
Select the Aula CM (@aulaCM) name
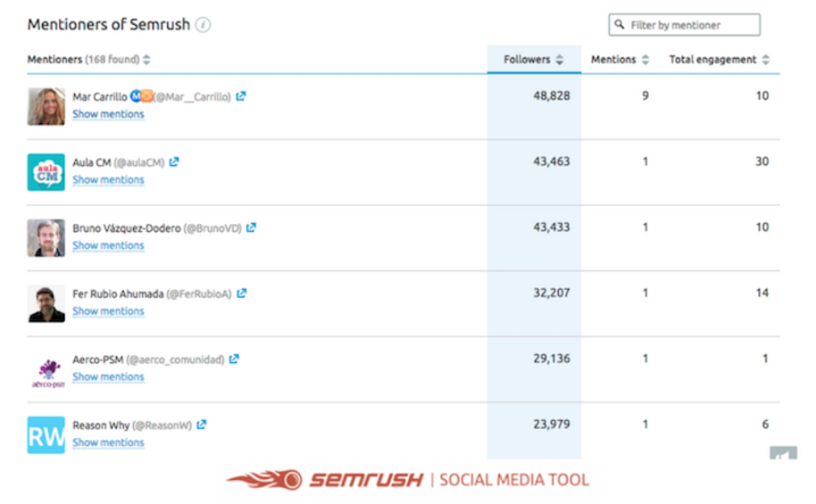(x=118, y=162)
